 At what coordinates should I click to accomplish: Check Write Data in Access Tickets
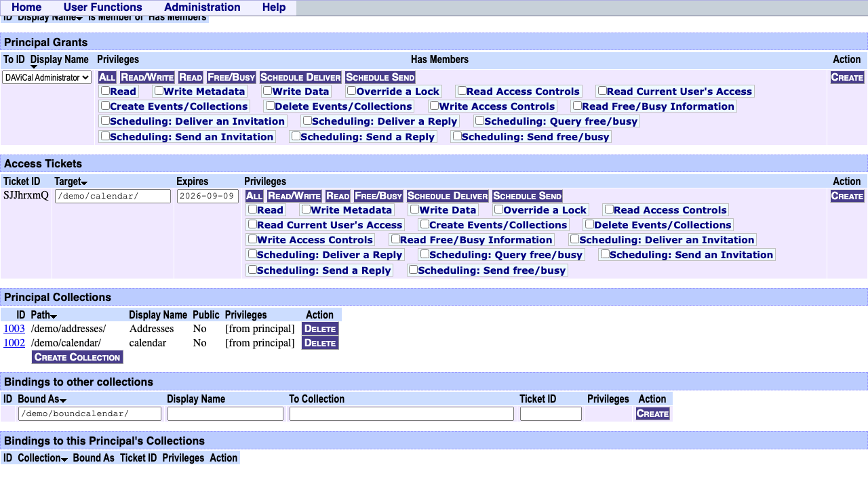pos(414,209)
